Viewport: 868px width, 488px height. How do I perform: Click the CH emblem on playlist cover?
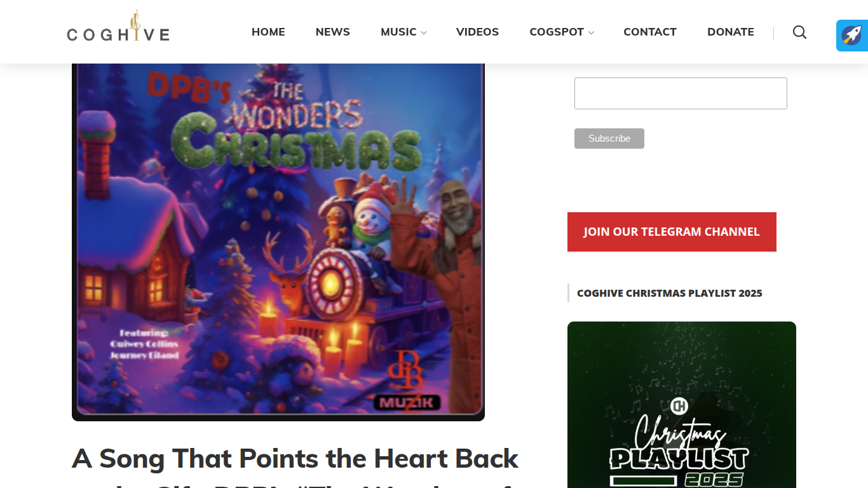point(679,406)
